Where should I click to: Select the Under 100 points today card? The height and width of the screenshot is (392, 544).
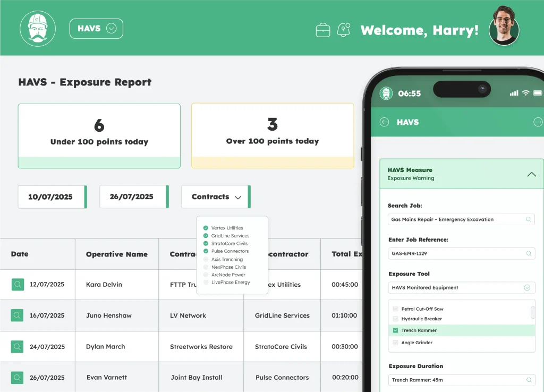tap(99, 136)
